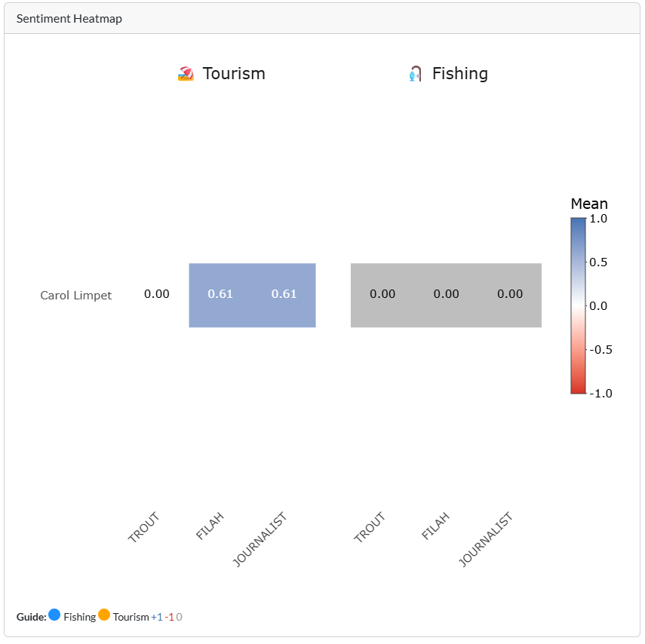Click the JOURNALIST axis label under Tourism

[261, 539]
